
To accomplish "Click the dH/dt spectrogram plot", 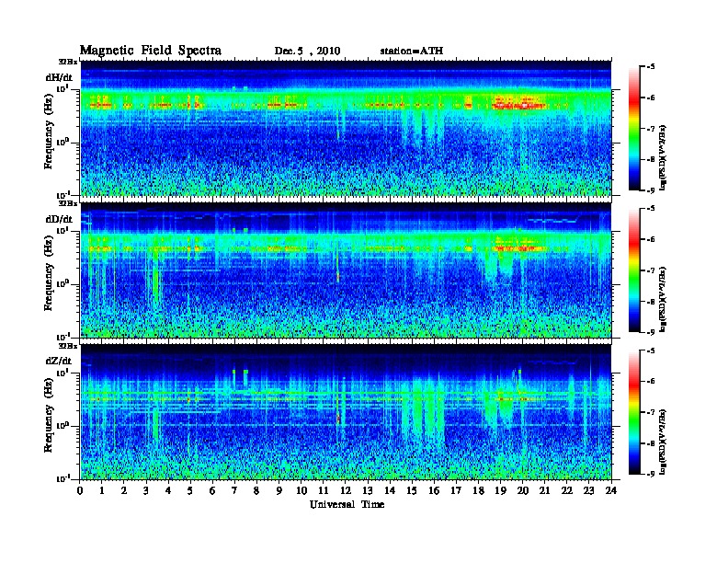I will click(346, 128).
